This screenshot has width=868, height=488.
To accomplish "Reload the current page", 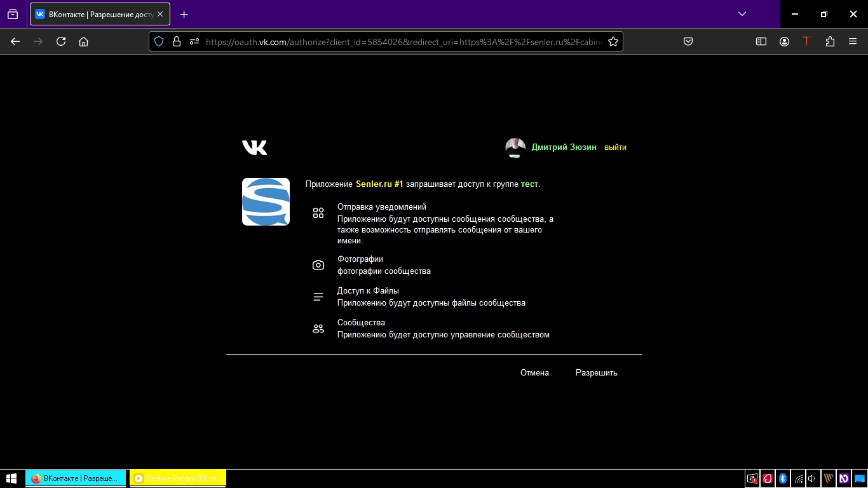I will coord(61,41).
